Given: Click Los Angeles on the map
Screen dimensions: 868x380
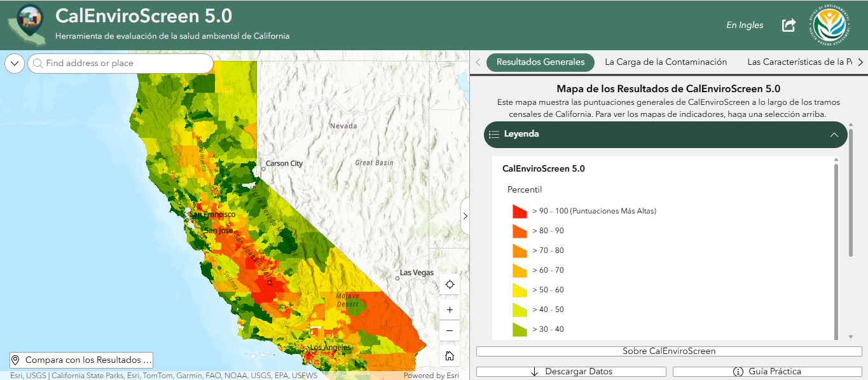Looking at the screenshot, I should 330,348.
